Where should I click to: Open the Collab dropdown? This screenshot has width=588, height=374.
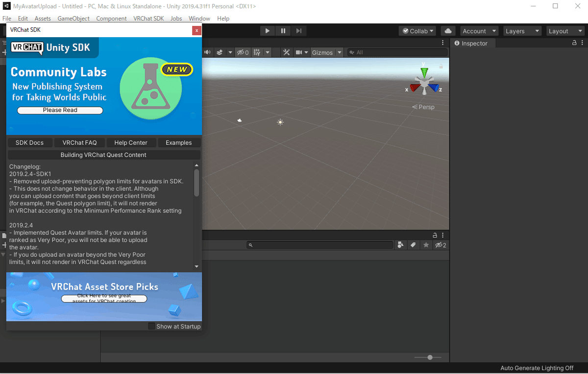pos(418,31)
